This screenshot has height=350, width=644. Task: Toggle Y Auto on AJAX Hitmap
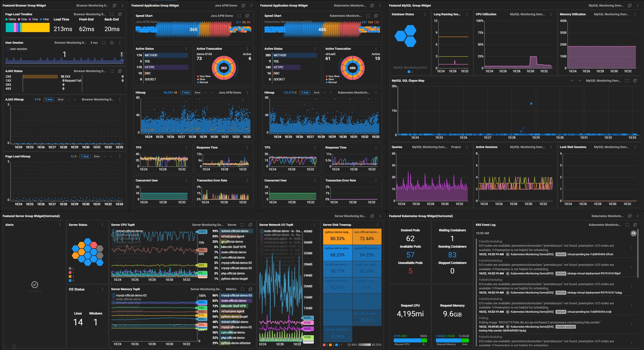49,99
